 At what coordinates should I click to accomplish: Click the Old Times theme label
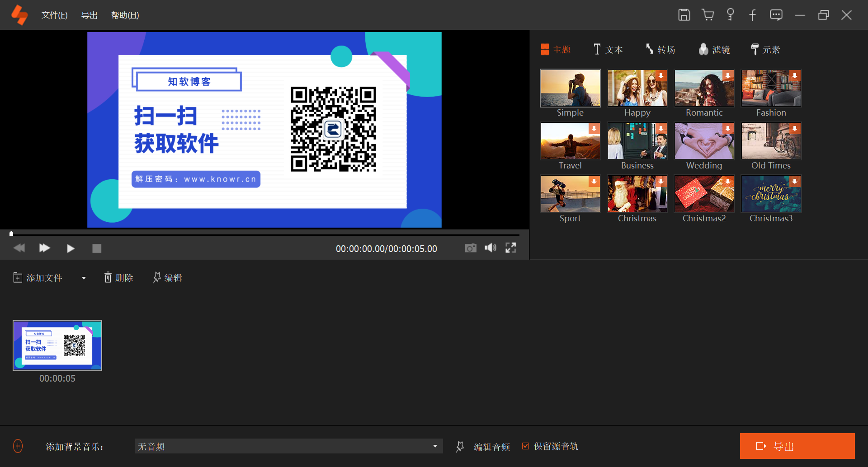771,166
